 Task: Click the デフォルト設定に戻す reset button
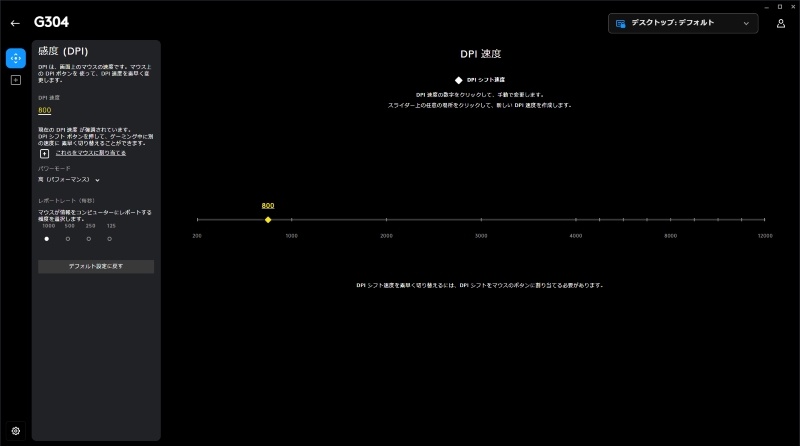click(96, 266)
